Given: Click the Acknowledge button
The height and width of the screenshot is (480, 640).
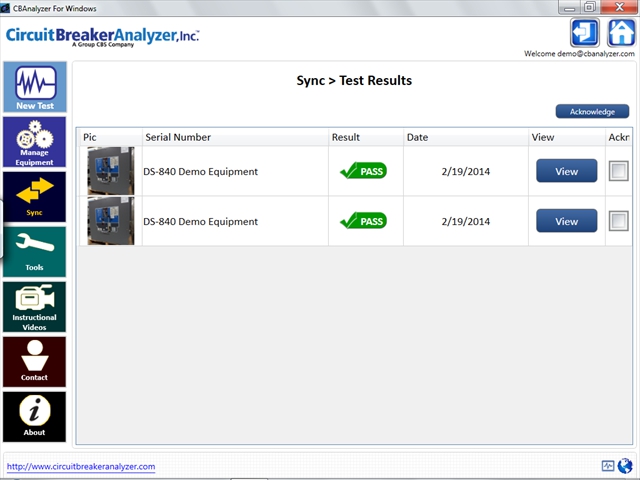Looking at the screenshot, I should pyautogui.click(x=592, y=111).
